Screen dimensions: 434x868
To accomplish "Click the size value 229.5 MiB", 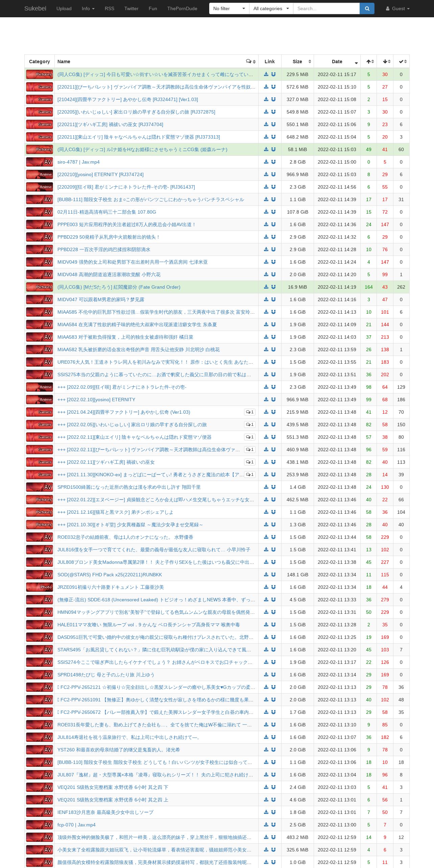I will 297,74.
